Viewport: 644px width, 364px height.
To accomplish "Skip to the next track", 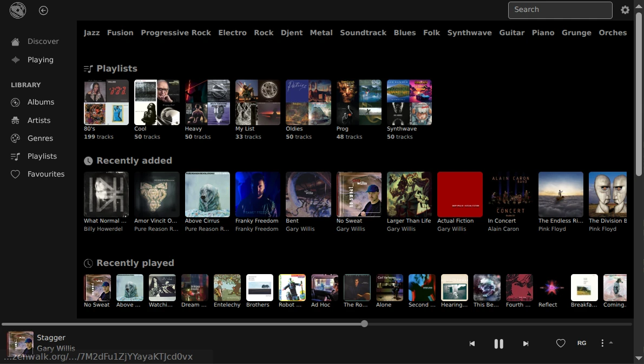I will [x=525, y=343].
